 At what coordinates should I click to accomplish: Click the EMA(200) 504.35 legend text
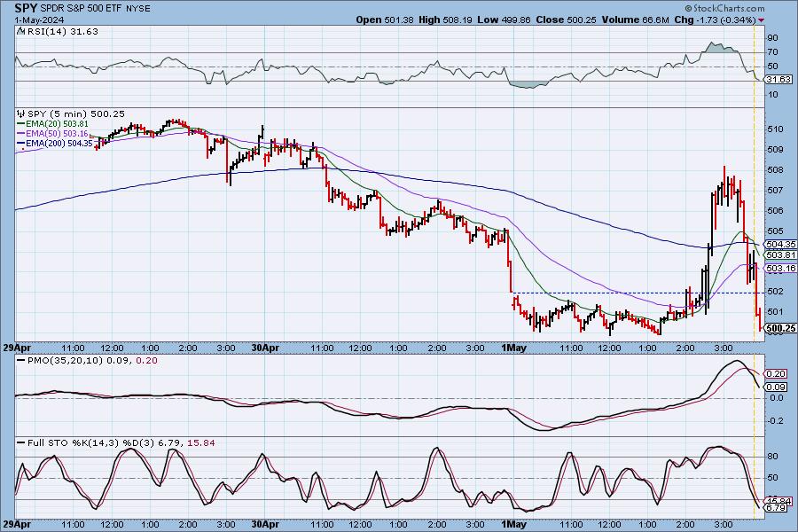(x=59, y=144)
